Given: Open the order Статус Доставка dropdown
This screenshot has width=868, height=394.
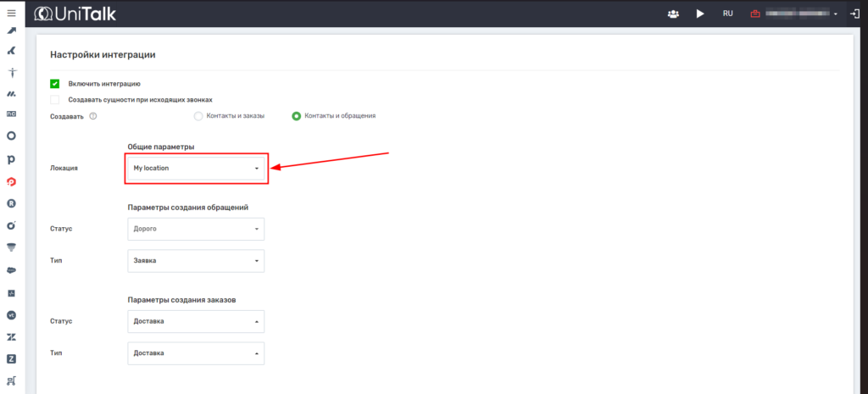Looking at the screenshot, I should click(x=195, y=321).
